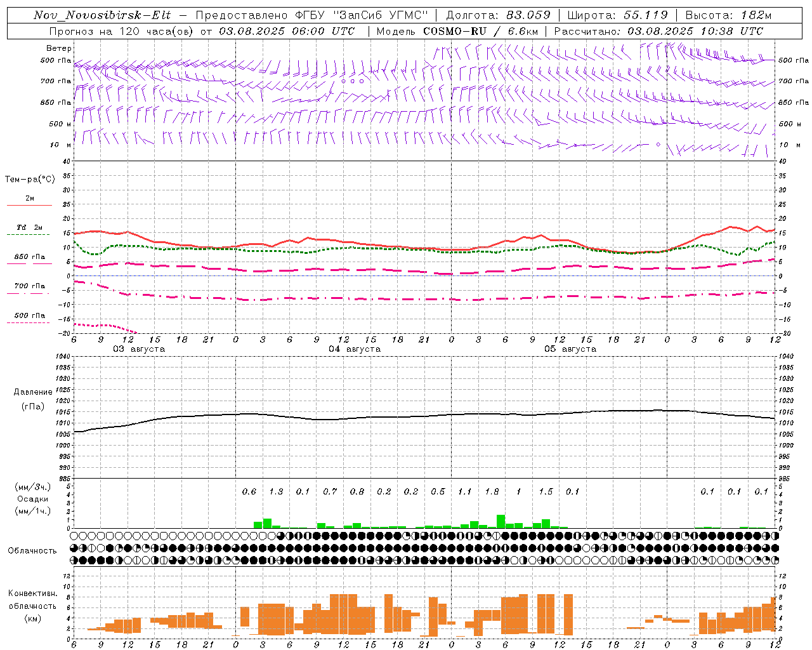
Task: Click the precipitation value "0.5"
Action: [x=438, y=492]
